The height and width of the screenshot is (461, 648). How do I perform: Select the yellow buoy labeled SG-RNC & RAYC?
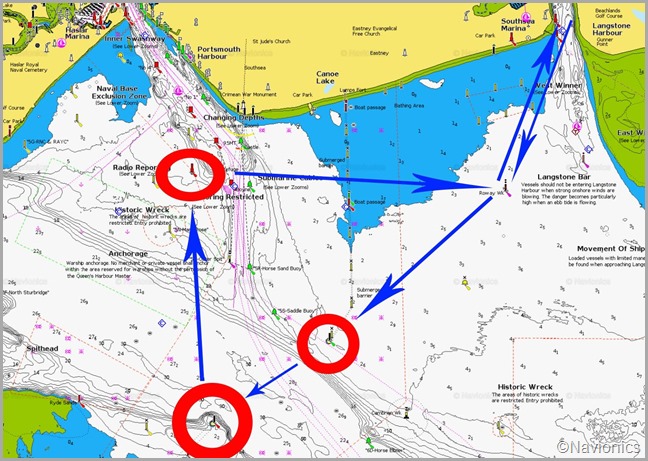click(x=27, y=146)
